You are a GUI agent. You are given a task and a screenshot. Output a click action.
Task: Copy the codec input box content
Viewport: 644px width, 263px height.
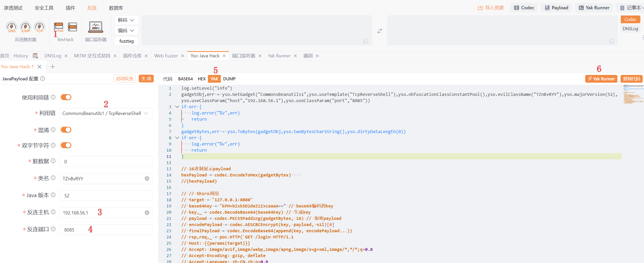pos(365,41)
